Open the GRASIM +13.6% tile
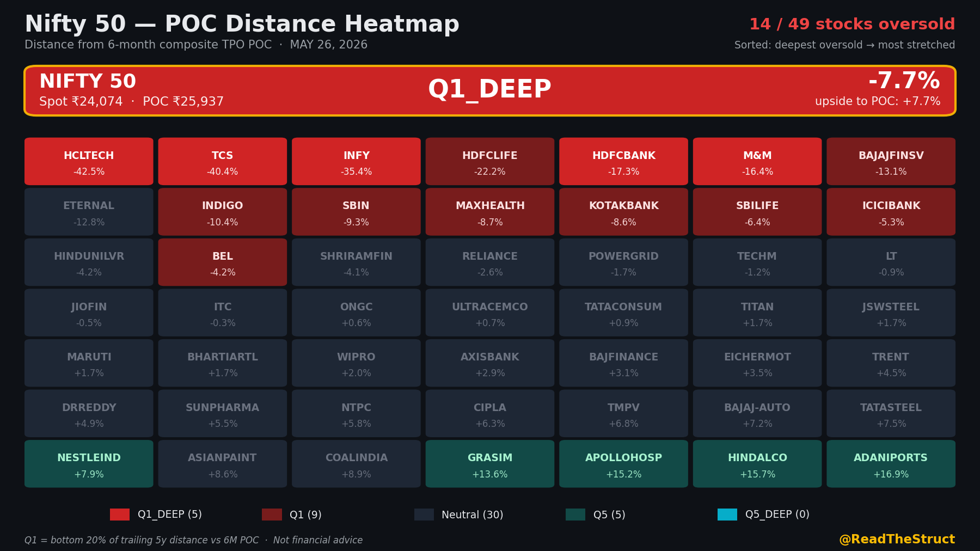The width and height of the screenshot is (980, 551). click(x=490, y=464)
